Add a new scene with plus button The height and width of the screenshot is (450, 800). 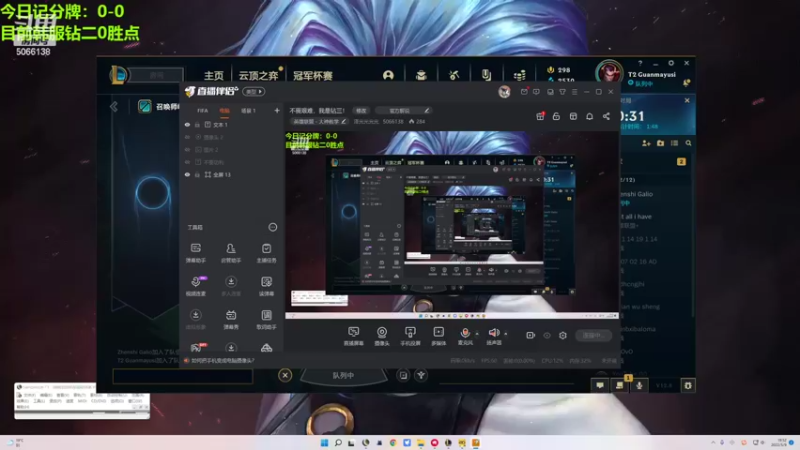click(x=277, y=110)
